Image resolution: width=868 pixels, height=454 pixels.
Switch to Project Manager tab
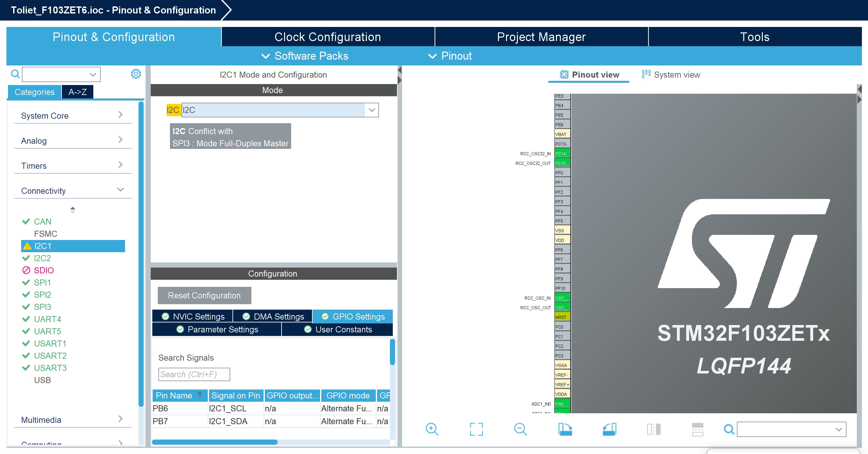point(541,37)
